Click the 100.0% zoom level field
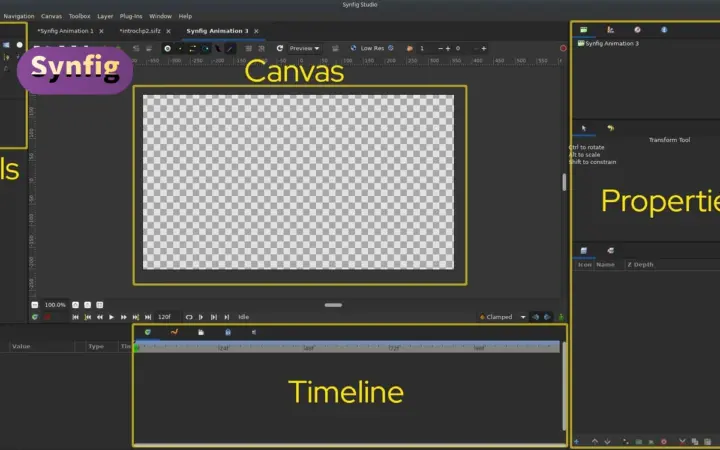Image resolution: width=720 pixels, height=450 pixels. [55, 305]
